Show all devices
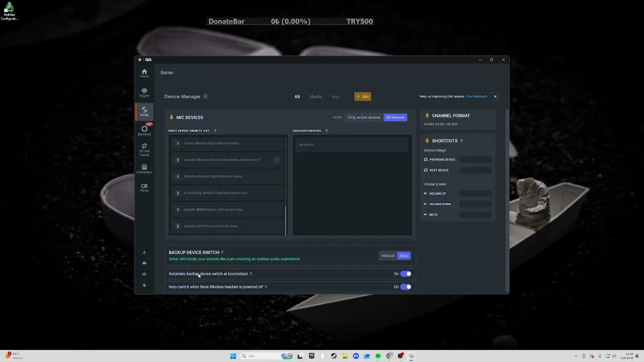The height and width of the screenshot is (362, 644). tap(395, 118)
